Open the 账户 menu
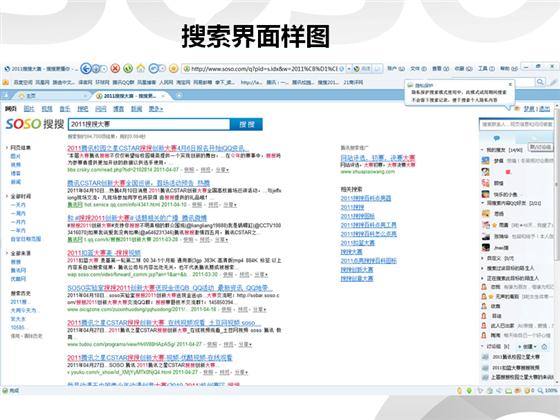The height and width of the screenshot is (420, 560). pos(396,68)
